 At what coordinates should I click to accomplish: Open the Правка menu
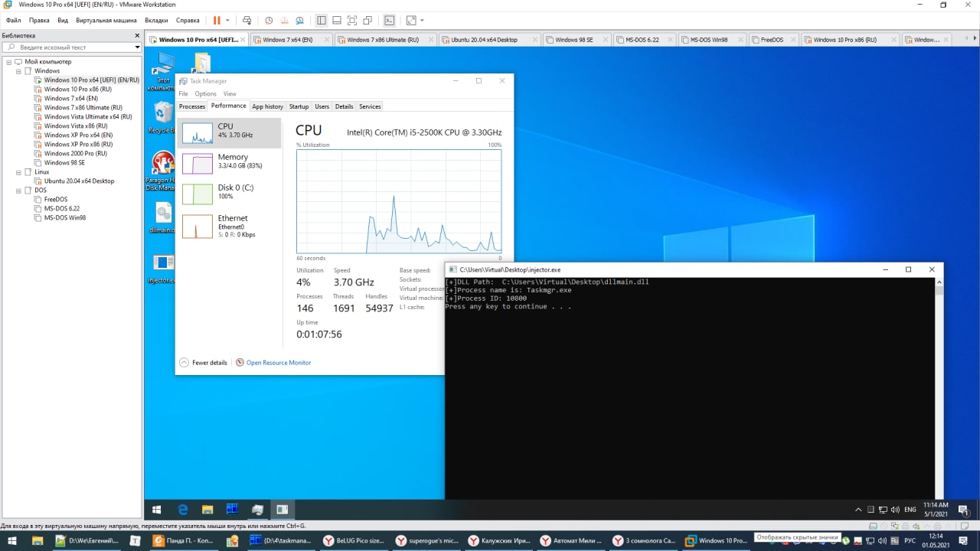(x=39, y=21)
